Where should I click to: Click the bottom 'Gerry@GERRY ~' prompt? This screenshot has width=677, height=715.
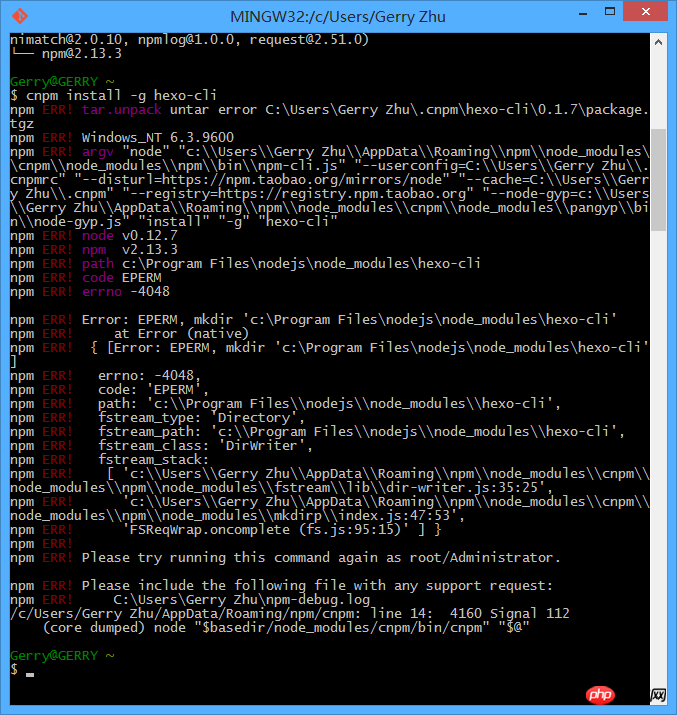(62, 656)
